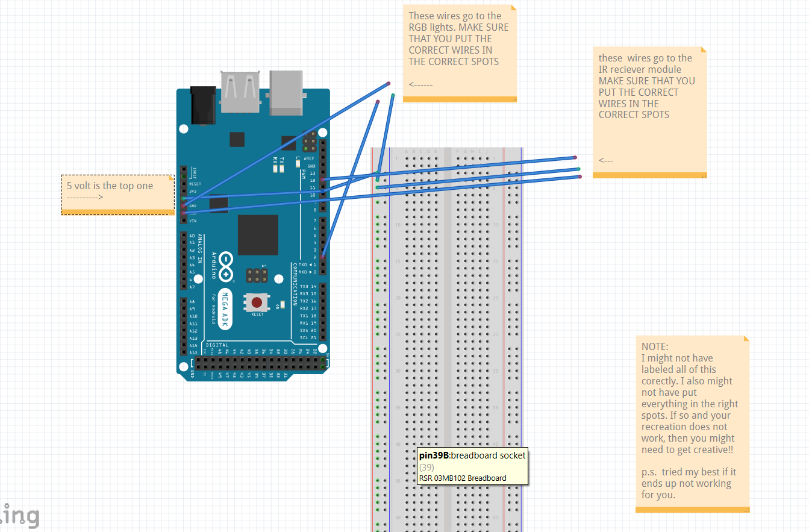Click digital pin 13 on the Arduino
This screenshot has height=532, width=809.
click(323, 174)
